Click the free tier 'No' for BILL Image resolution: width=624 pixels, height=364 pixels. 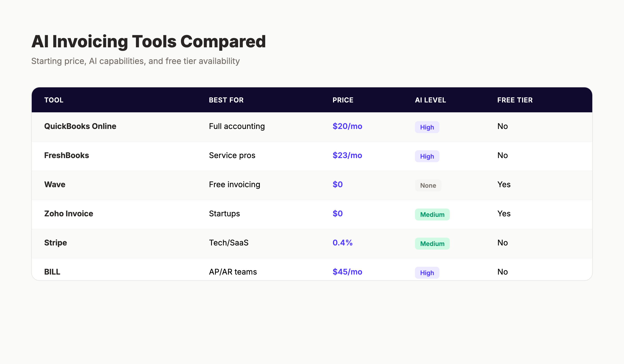(503, 272)
